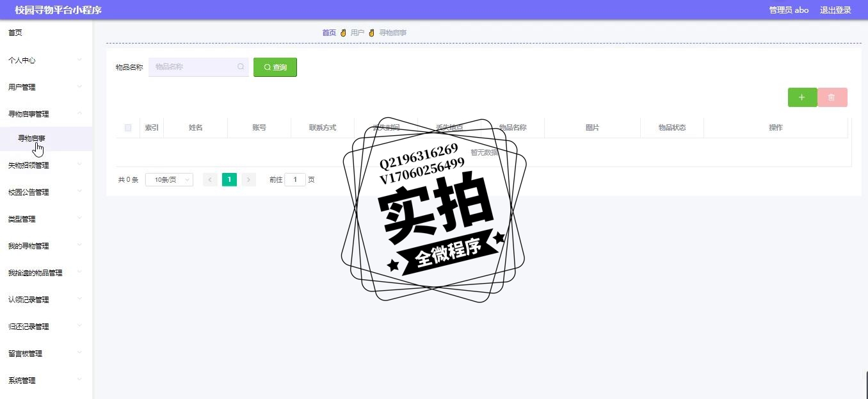
Task: Select page 1 in pagination
Action: 229,180
